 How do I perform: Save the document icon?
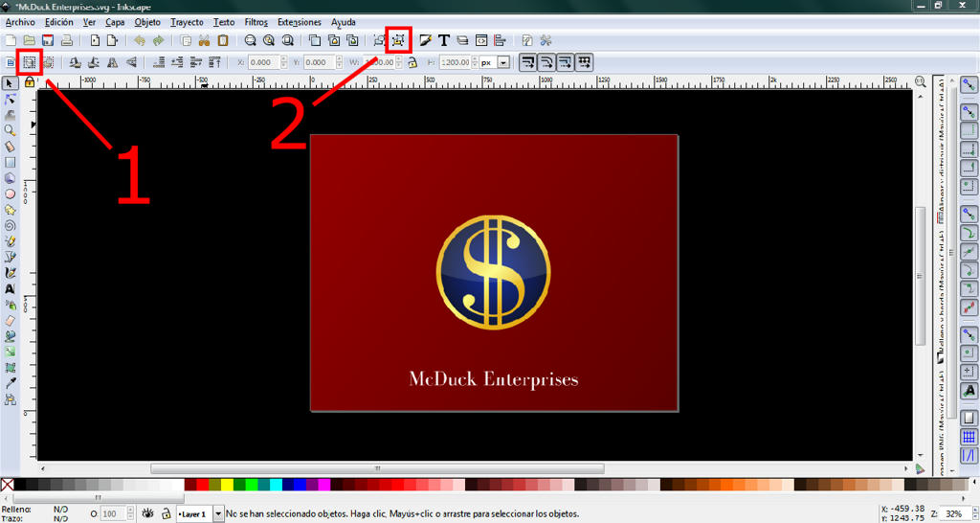(x=48, y=40)
